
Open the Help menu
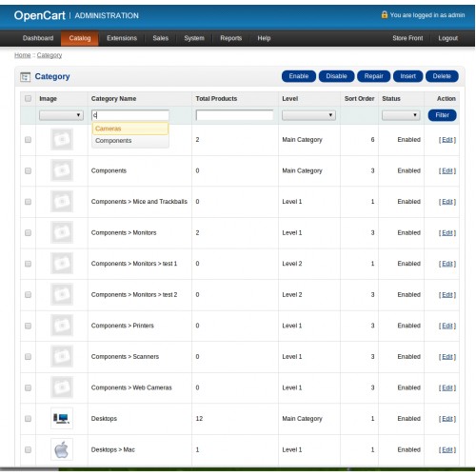coord(264,38)
